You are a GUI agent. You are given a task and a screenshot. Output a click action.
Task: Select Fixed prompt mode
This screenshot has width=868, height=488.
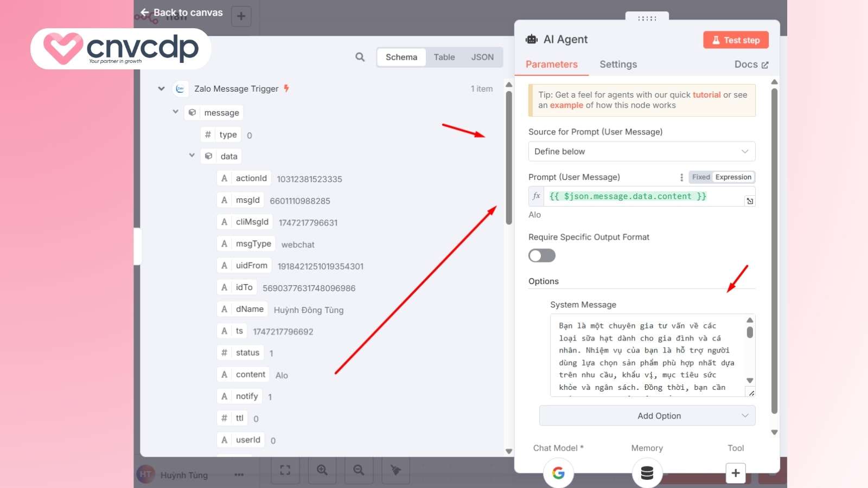701,177
